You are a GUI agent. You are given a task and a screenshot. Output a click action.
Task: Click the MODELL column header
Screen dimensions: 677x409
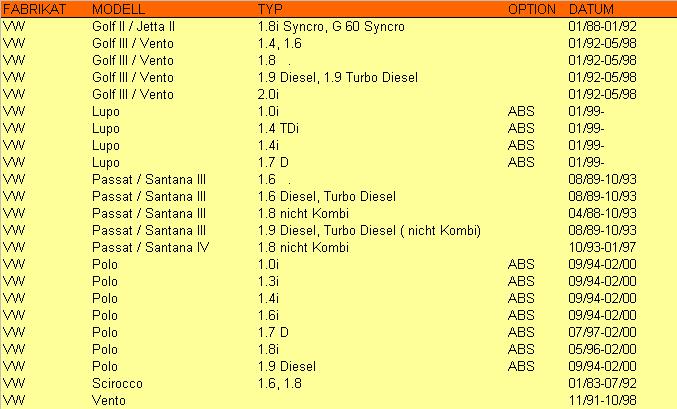[119, 9]
